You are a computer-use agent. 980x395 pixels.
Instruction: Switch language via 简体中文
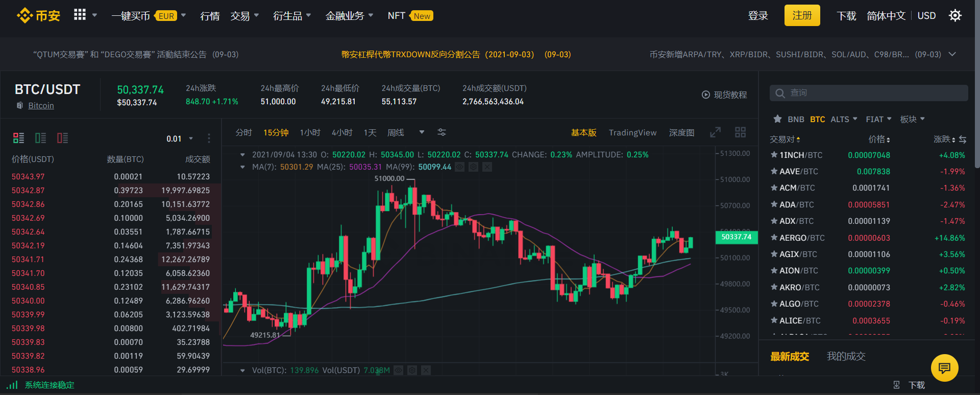click(x=886, y=16)
